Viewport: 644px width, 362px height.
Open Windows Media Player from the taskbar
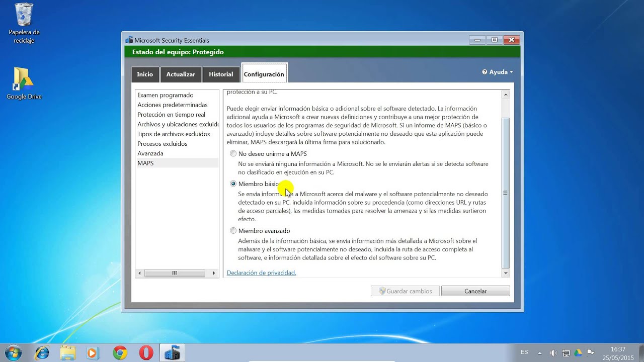coord(92,353)
